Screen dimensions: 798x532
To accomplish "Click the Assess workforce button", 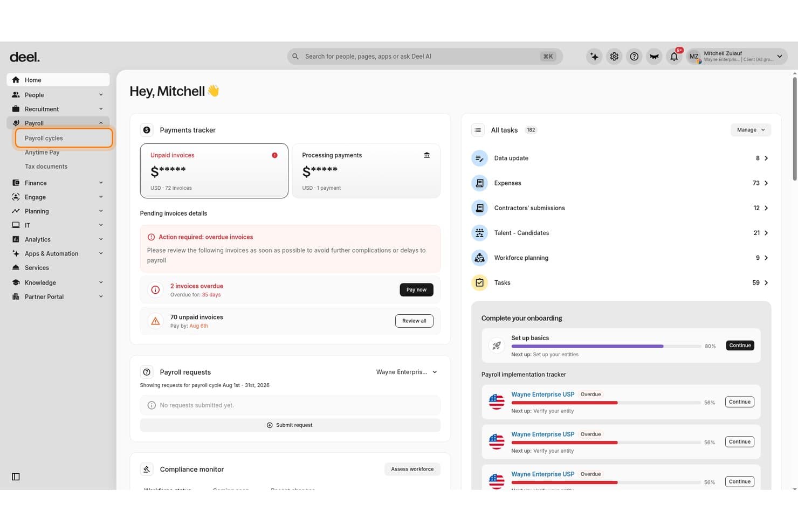I will click(x=412, y=469).
